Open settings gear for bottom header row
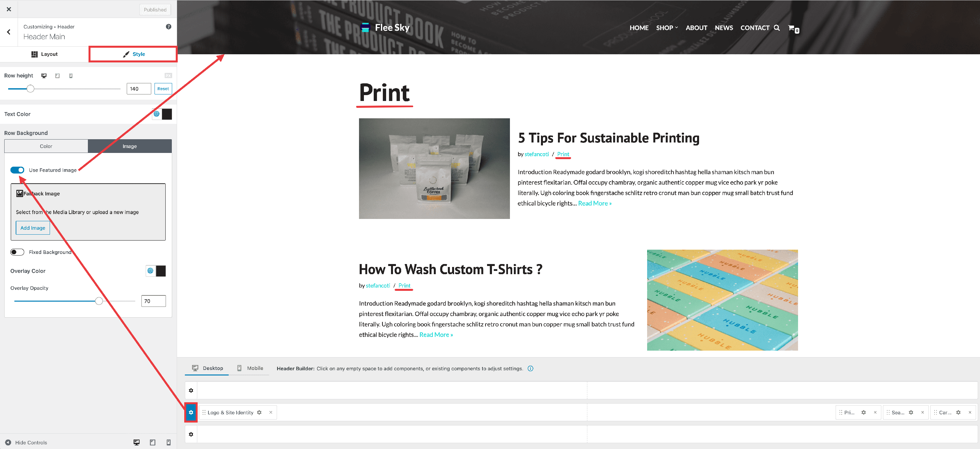 (x=191, y=434)
